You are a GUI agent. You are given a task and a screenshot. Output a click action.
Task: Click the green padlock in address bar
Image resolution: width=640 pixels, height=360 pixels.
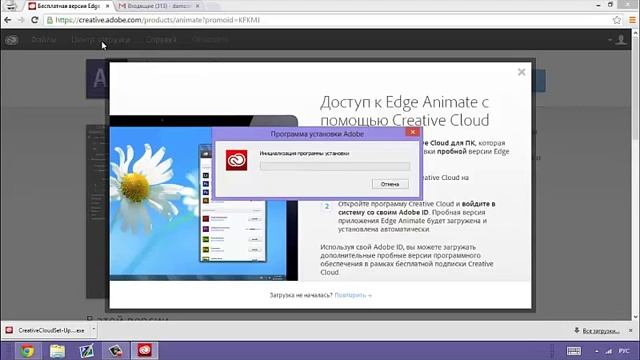pos(50,20)
